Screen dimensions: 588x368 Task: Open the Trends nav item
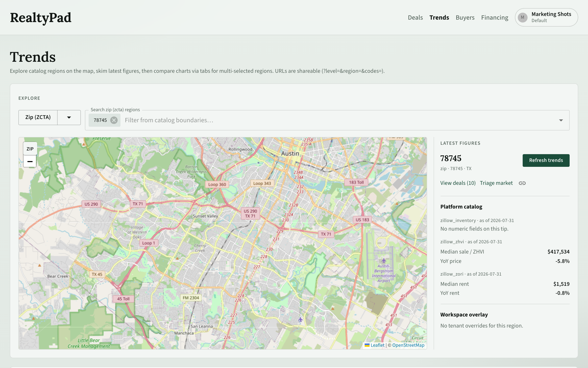(439, 18)
